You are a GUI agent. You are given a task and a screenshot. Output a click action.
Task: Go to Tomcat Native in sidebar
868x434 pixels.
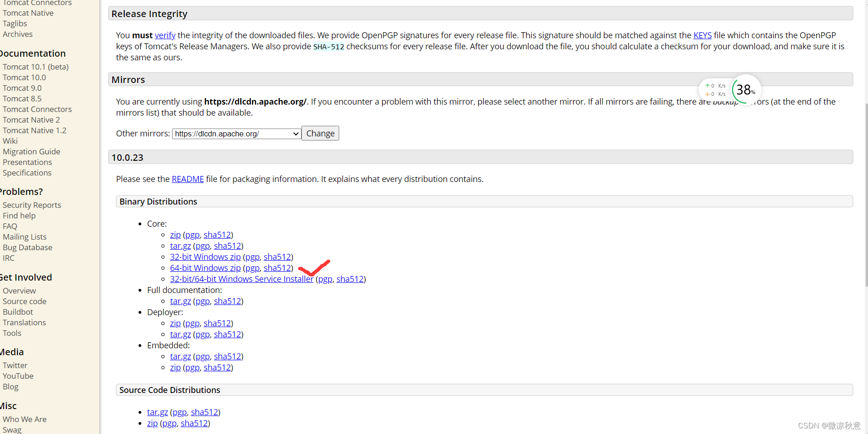[x=28, y=13]
